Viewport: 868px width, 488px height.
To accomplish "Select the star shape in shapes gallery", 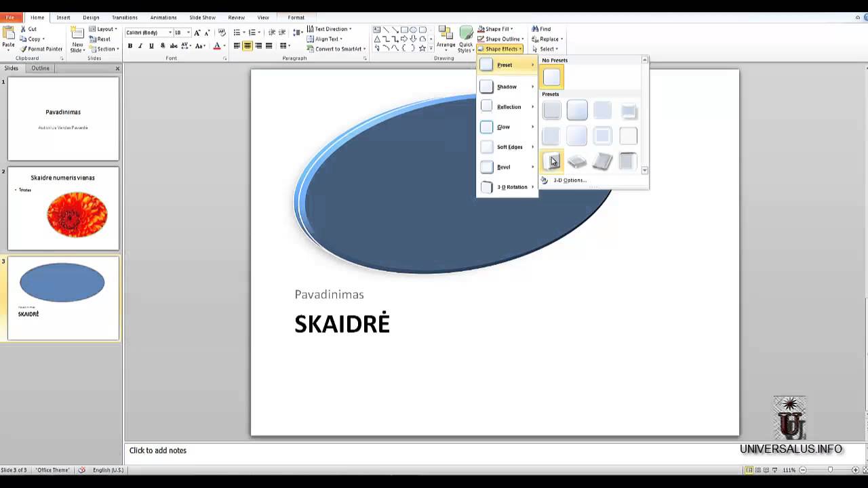I will [422, 48].
